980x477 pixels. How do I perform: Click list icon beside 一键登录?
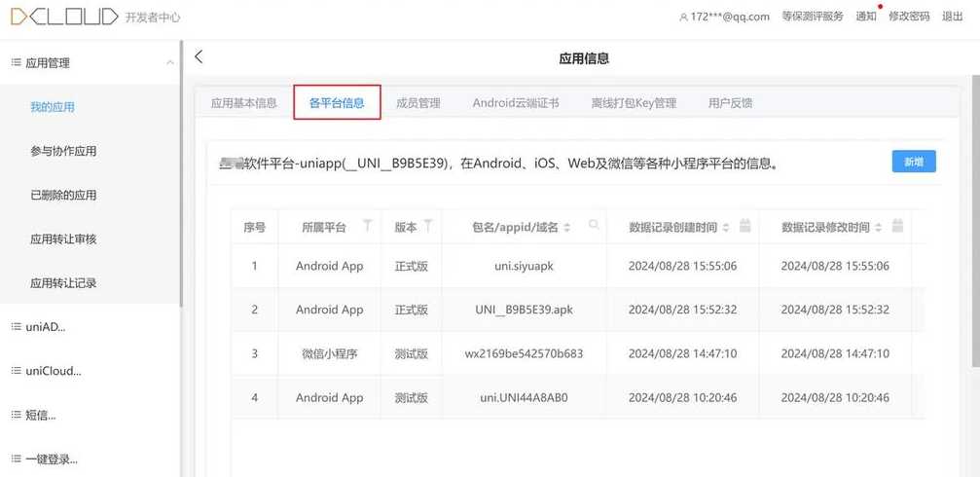coord(17,459)
